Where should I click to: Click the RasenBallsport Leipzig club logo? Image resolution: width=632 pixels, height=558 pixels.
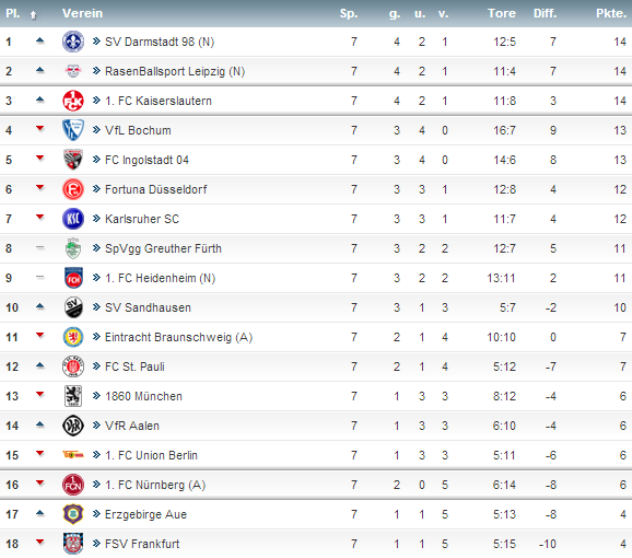(72, 71)
